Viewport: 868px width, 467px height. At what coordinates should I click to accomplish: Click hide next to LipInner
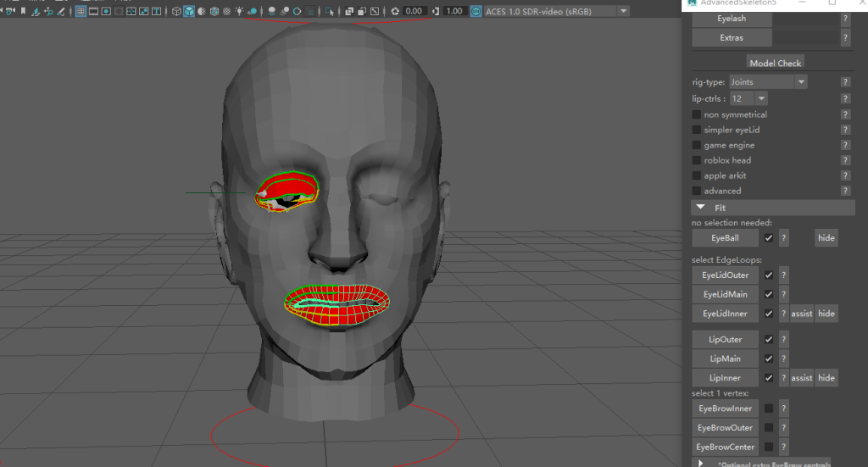pos(826,378)
